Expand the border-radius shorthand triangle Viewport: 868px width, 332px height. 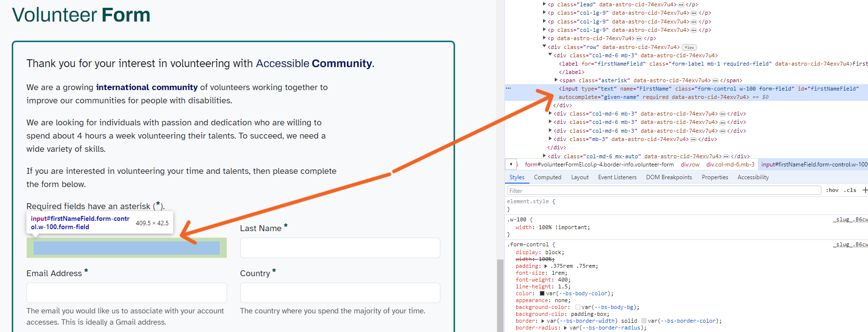[x=566, y=328]
